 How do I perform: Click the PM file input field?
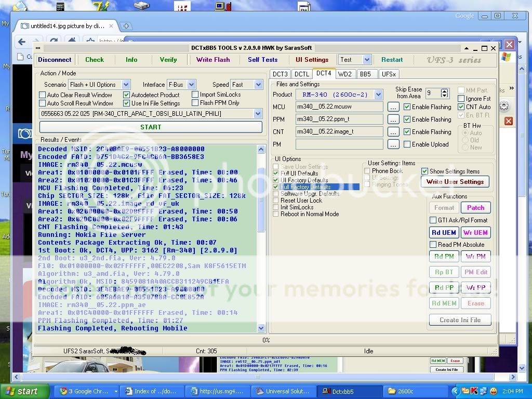pyautogui.click(x=339, y=144)
